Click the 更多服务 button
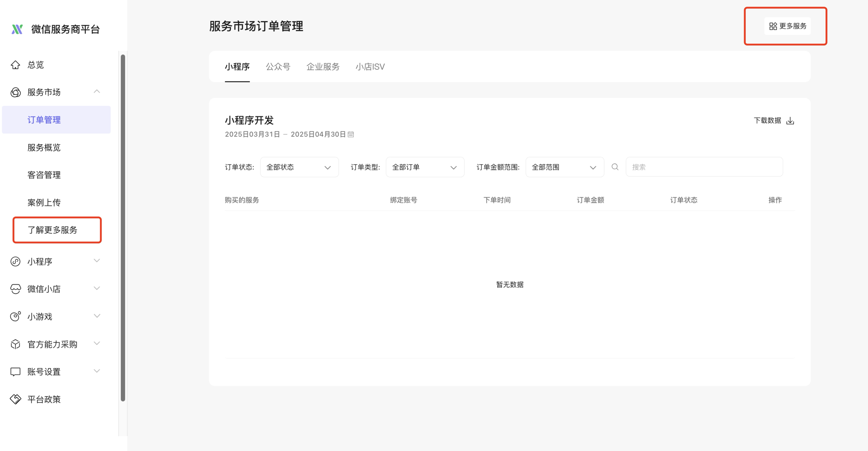Screen dimensions: 868x451 tap(788, 26)
